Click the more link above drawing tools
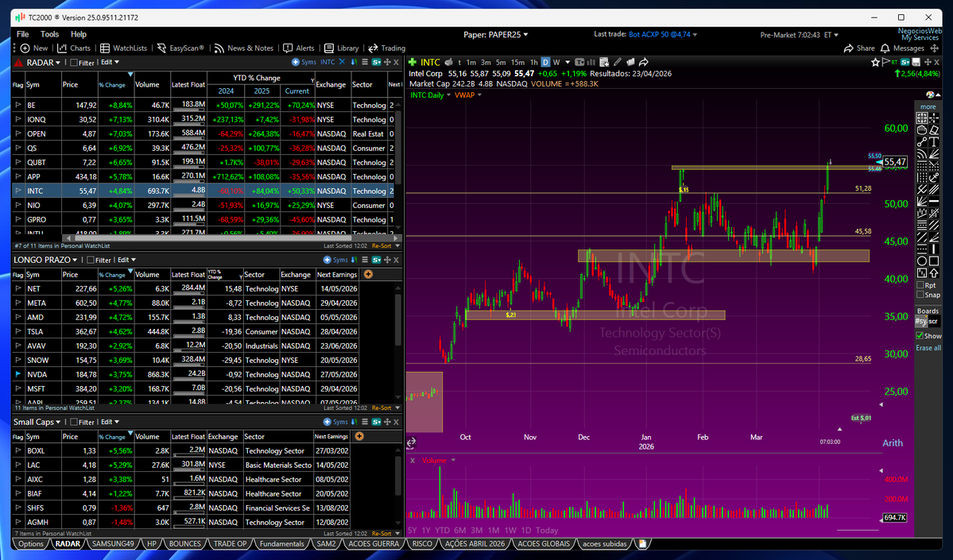The width and height of the screenshot is (953, 560). [x=928, y=106]
